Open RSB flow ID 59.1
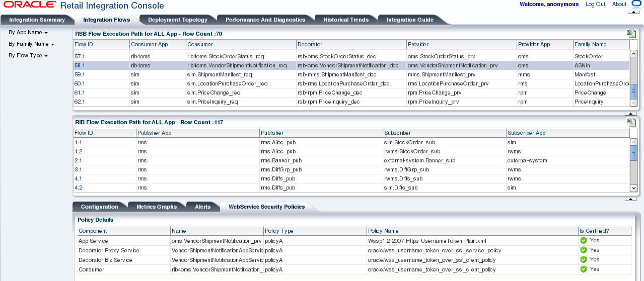Screen dimensions: 644x281 point(80,74)
